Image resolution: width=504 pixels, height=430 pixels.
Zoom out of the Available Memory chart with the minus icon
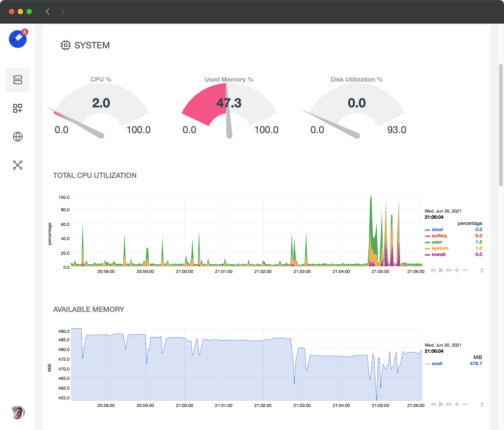tap(464, 404)
